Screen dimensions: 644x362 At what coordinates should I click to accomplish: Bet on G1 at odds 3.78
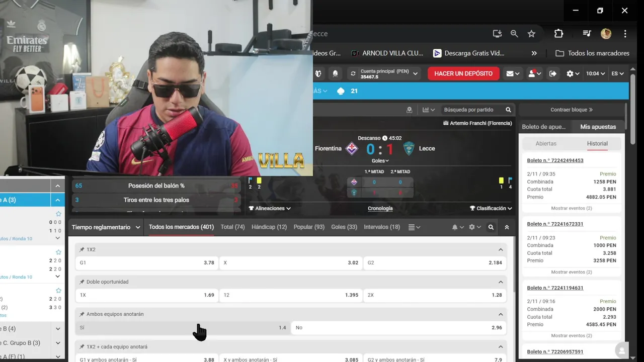pyautogui.click(x=147, y=262)
